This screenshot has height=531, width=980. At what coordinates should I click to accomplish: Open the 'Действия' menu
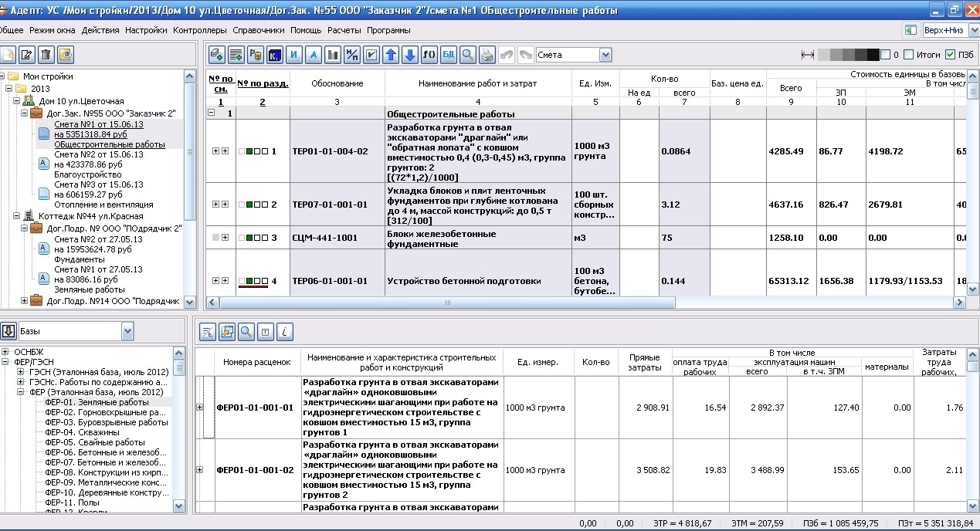pos(100,30)
